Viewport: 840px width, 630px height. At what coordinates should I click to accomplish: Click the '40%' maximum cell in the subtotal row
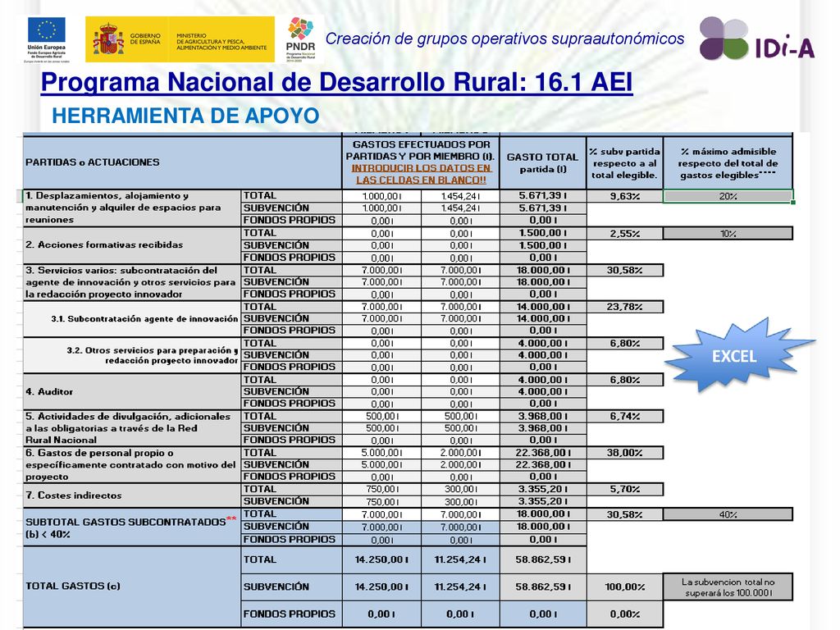pyautogui.click(x=728, y=514)
